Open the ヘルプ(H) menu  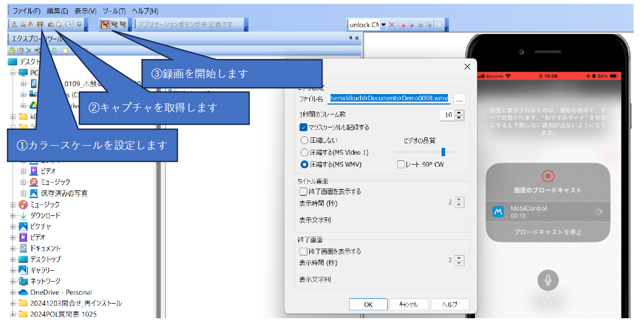pyautogui.click(x=145, y=11)
